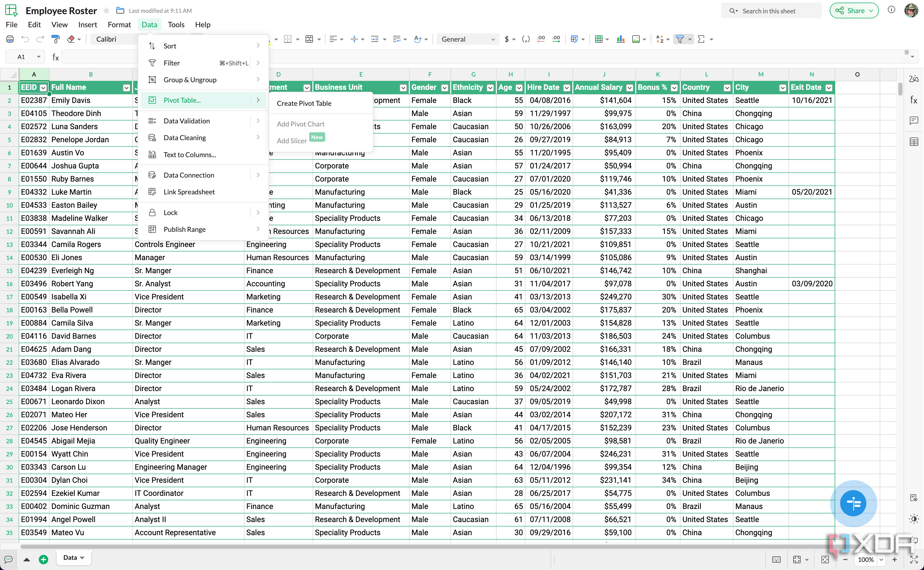Click the Publish Range option
924x570 pixels.
[x=204, y=229]
